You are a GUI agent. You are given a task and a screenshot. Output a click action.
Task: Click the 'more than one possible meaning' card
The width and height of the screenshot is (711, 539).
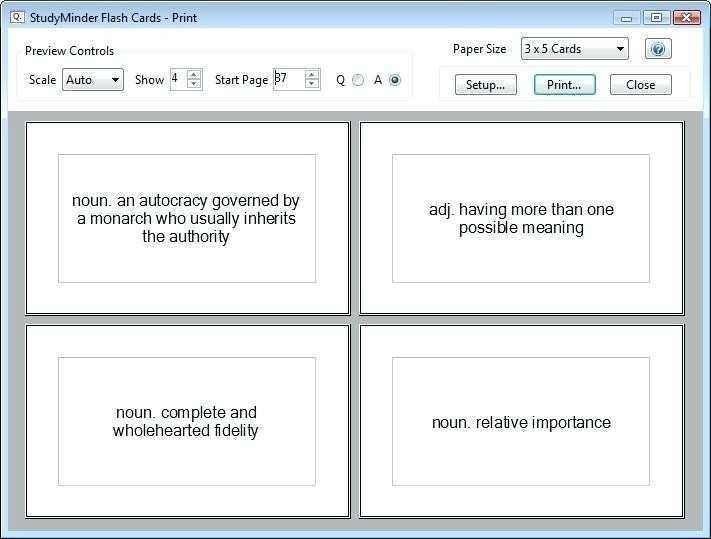(521, 218)
